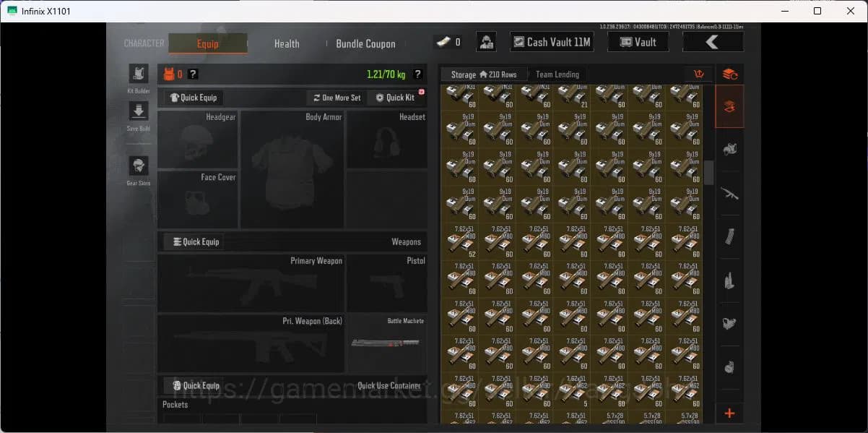This screenshot has width=868, height=433.
Task: Open the player profile icon near Cash Vault
Action: coord(487,42)
